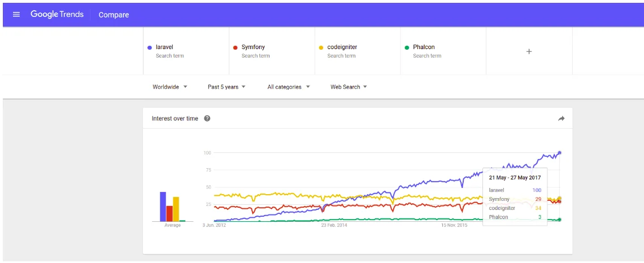Click the laravel endpoint marker at 100
The image size is (644, 263).
(x=559, y=152)
